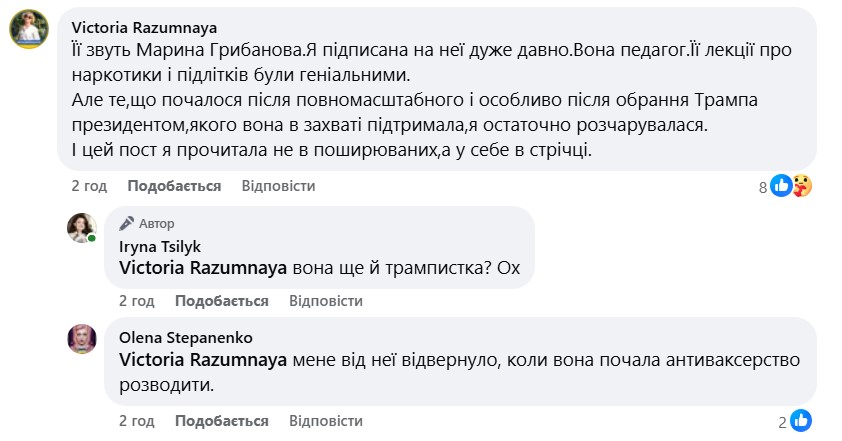Like Olena Stepanenko's reply
Image resolution: width=842 pixels, height=441 pixels.
pyautogui.click(x=221, y=420)
